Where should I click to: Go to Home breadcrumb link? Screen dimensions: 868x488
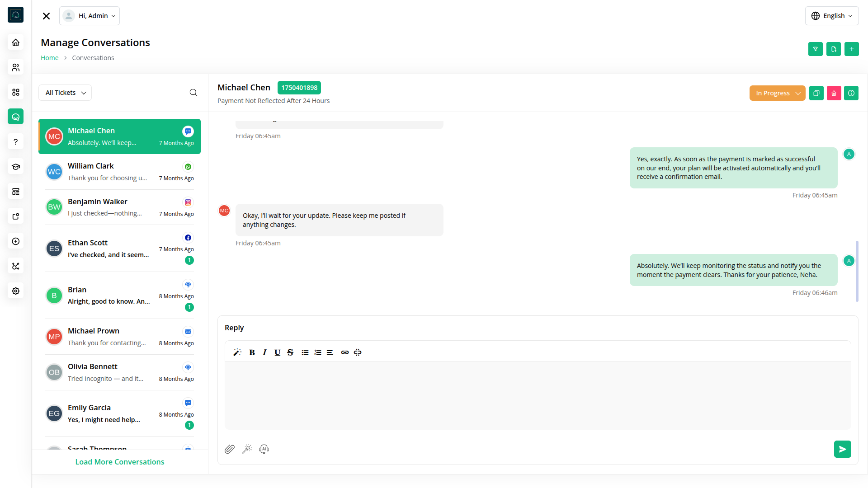click(50, 58)
